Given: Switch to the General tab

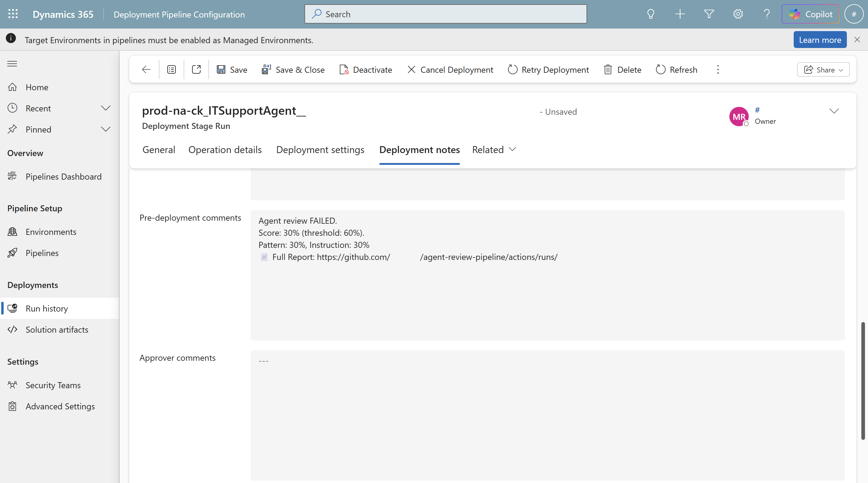Looking at the screenshot, I should click(x=159, y=149).
